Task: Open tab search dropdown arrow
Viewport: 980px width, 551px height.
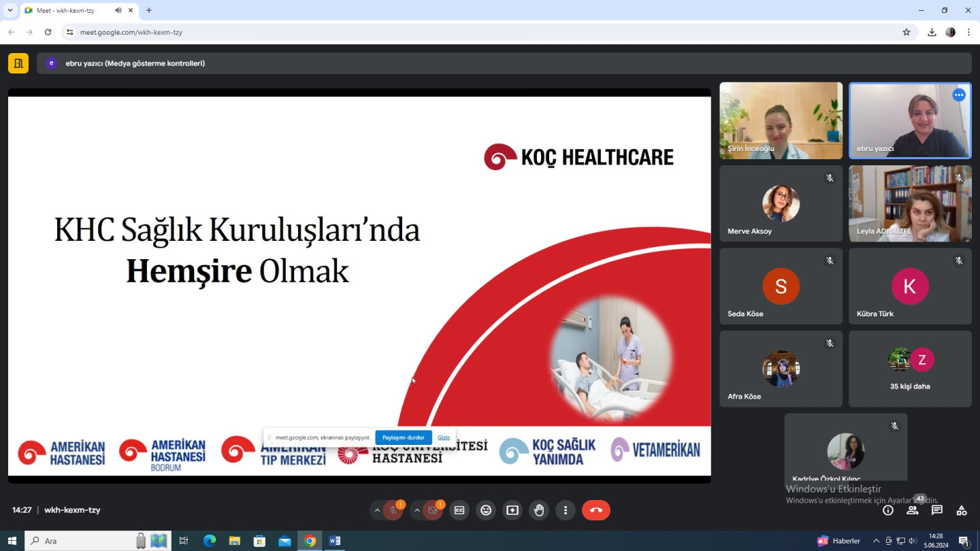Action: [10, 10]
